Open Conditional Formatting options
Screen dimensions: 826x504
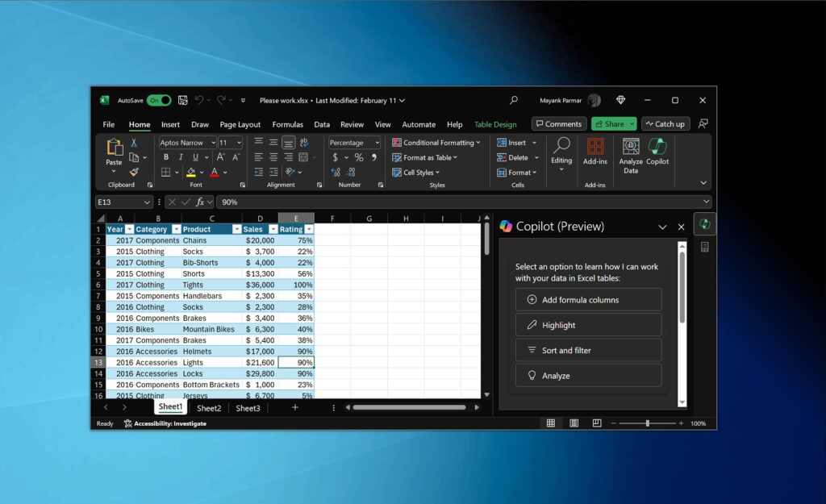pos(436,142)
